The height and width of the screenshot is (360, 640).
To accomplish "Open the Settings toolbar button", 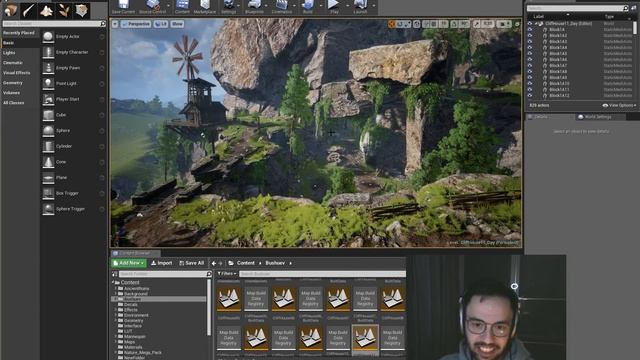I will (x=229, y=7).
